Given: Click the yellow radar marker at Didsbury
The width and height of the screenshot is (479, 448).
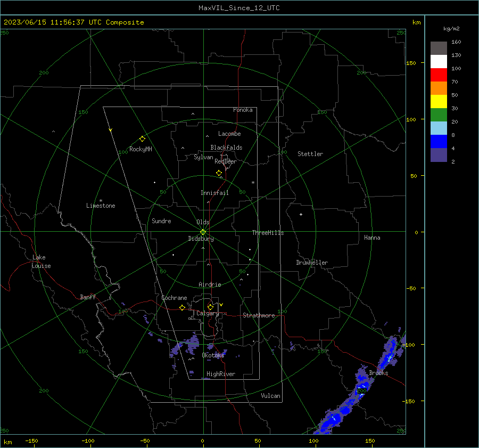Looking at the screenshot, I should [x=203, y=232].
